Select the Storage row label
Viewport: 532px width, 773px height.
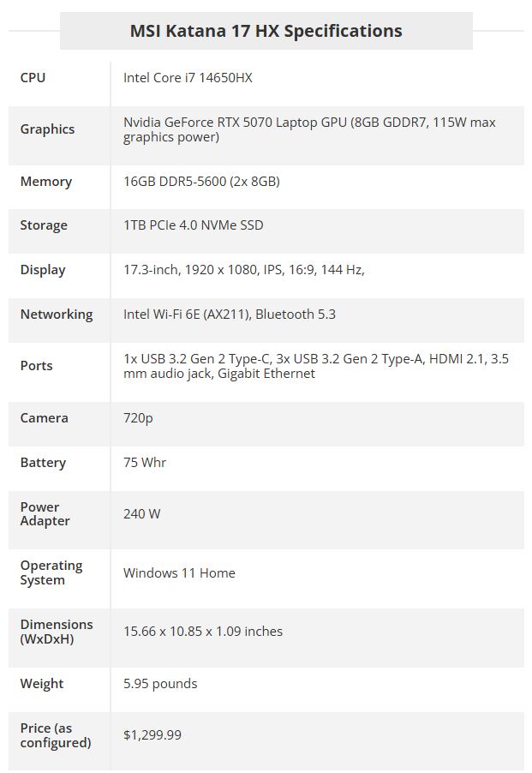tap(44, 225)
